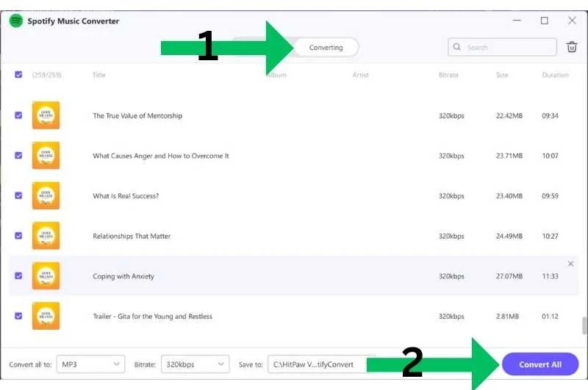Uncheck What Causes Anger track checkbox
Image resolution: width=588 pixels, height=390 pixels.
click(x=18, y=156)
